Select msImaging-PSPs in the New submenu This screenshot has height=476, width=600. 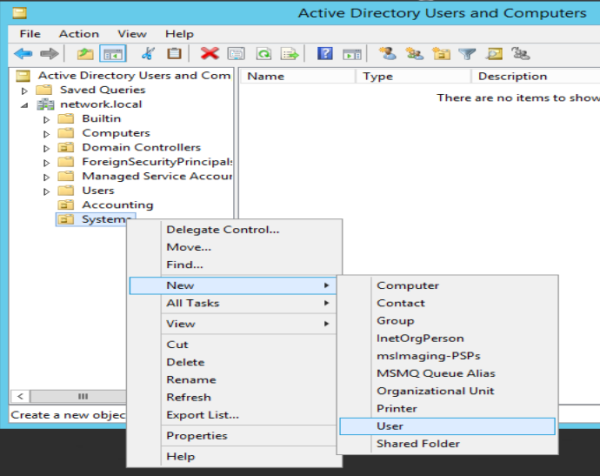click(x=447, y=356)
